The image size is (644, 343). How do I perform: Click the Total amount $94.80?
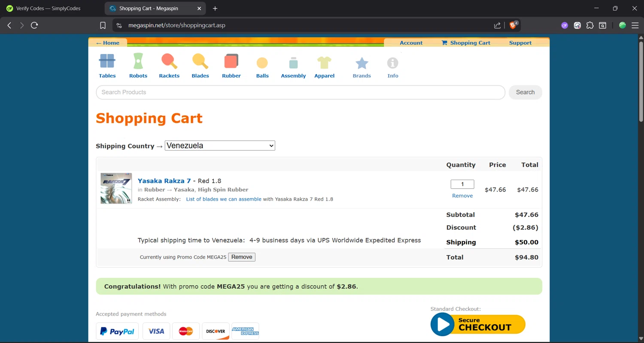pyautogui.click(x=526, y=257)
